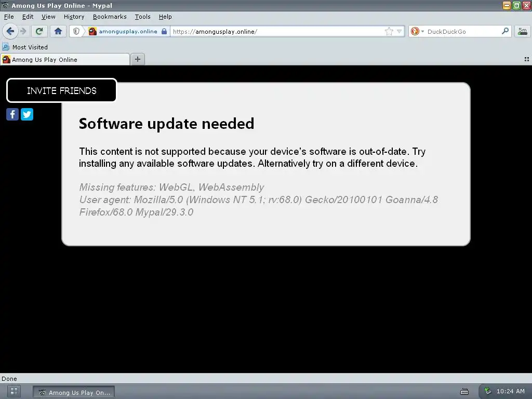Bookmark this page with the star icon
The width and height of the screenshot is (532, 399).
(x=389, y=32)
